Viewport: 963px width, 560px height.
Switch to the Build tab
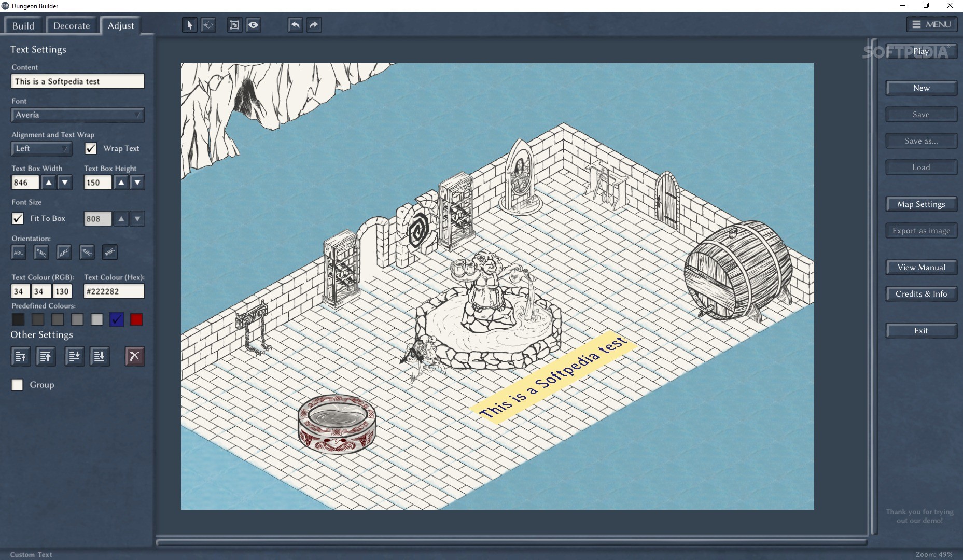point(23,25)
